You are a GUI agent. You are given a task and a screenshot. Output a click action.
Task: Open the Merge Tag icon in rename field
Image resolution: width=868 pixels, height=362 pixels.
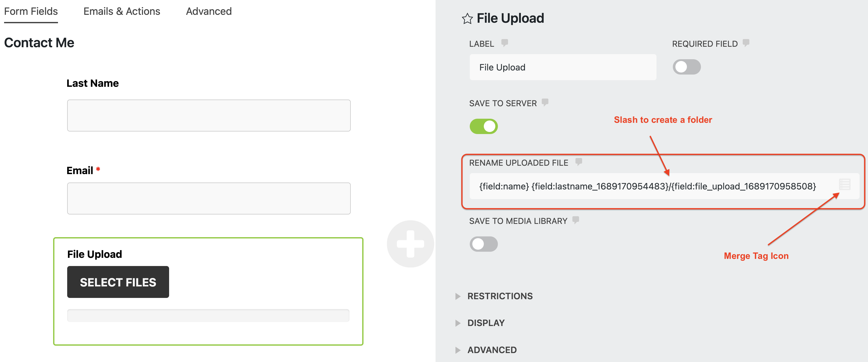pyautogui.click(x=844, y=185)
